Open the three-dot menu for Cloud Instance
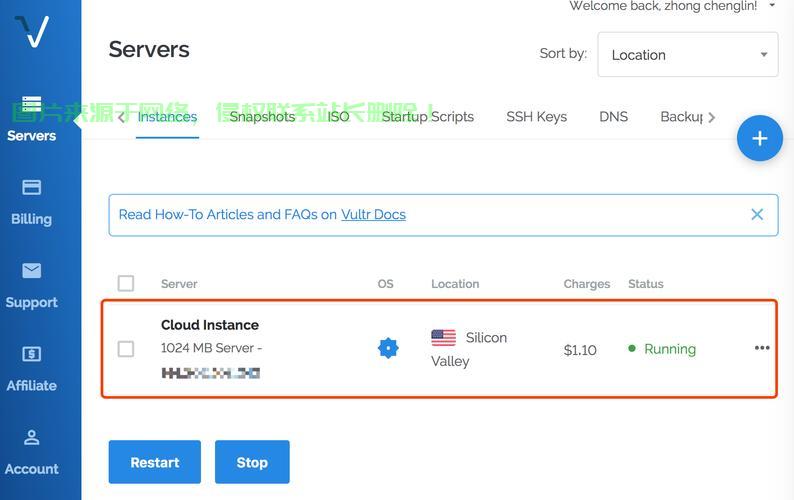This screenshot has width=794, height=500. point(762,348)
